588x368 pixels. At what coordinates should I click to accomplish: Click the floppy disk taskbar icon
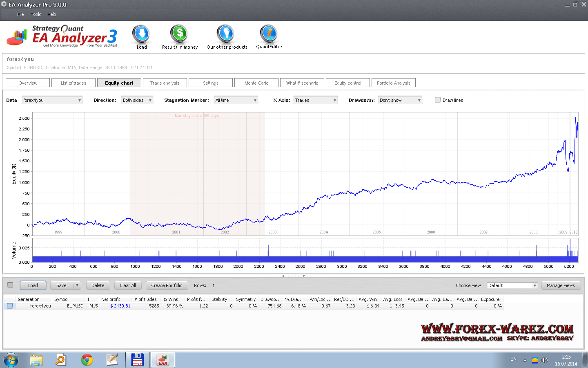pyautogui.click(x=137, y=360)
